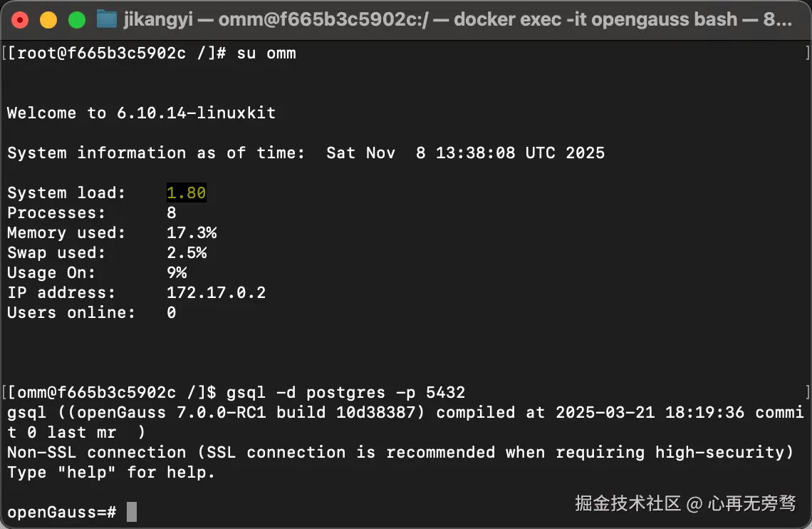Screen dimensions: 812x529
Task: Click the 'su omm' command text
Action: click(266, 53)
